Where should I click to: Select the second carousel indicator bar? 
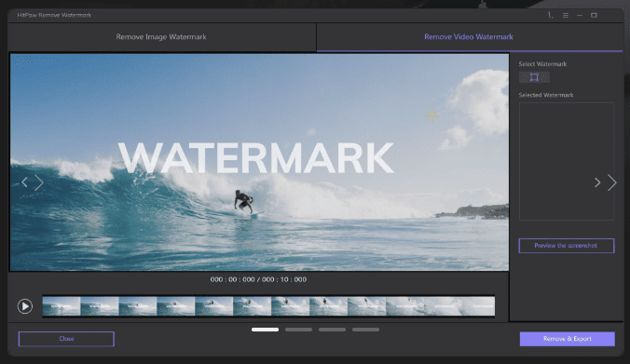(x=298, y=330)
